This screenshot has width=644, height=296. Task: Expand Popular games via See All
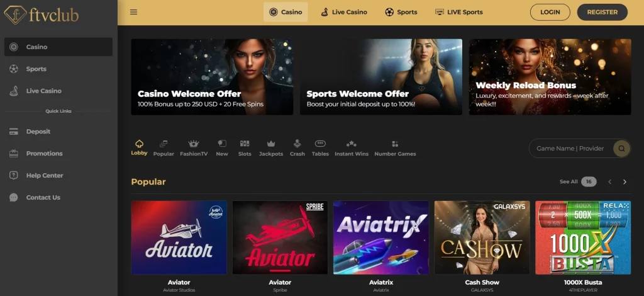click(569, 182)
